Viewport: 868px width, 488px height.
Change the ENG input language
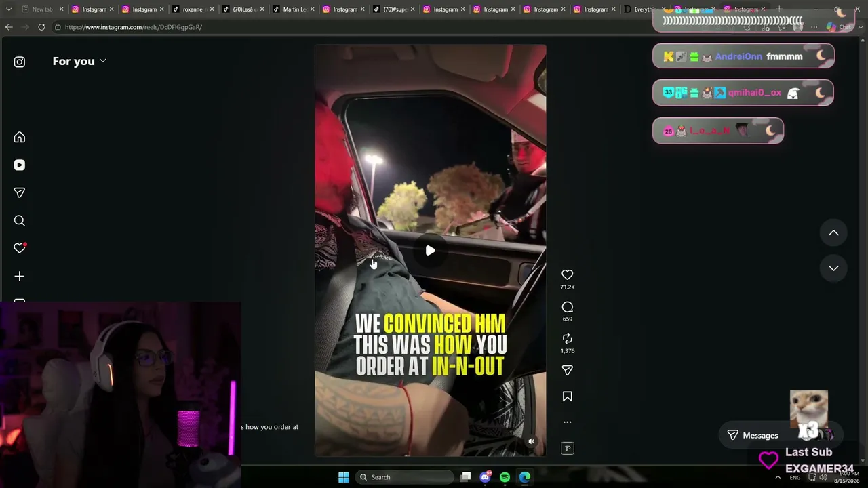click(795, 477)
